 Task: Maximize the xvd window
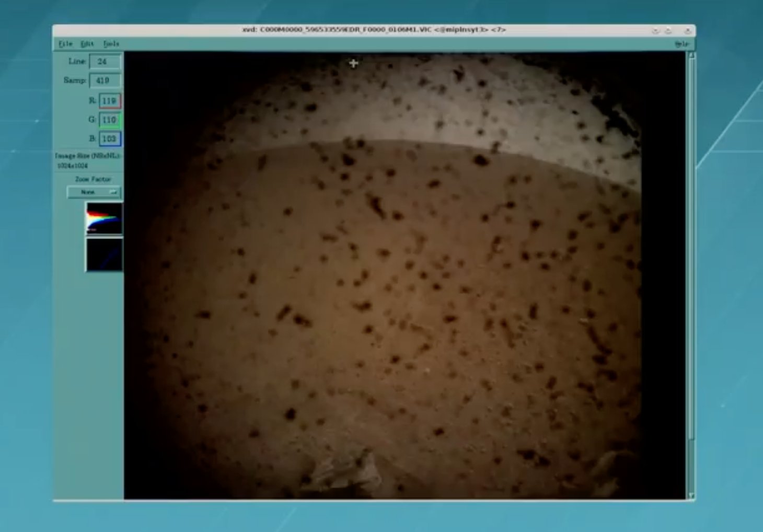[668, 31]
